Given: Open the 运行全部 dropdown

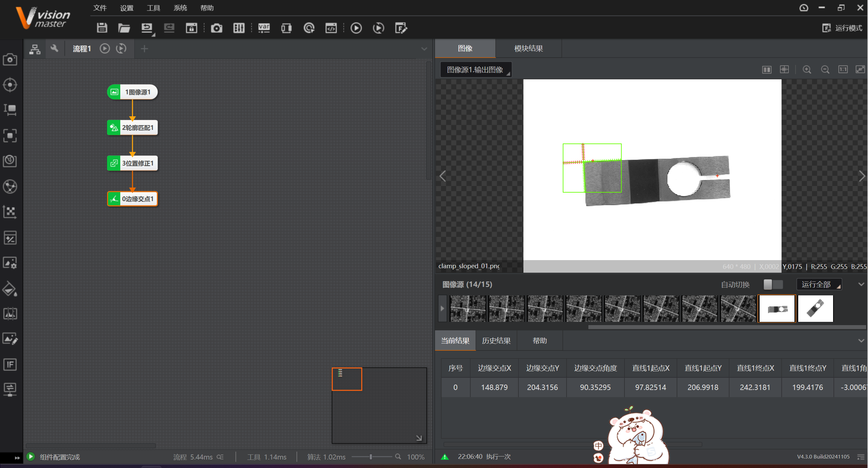Looking at the screenshot, I should coord(819,284).
